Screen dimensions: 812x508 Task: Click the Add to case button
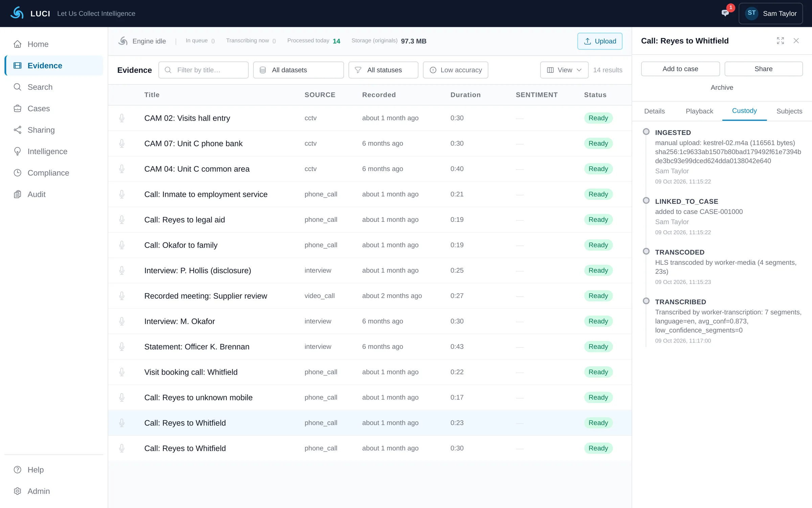coord(680,69)
